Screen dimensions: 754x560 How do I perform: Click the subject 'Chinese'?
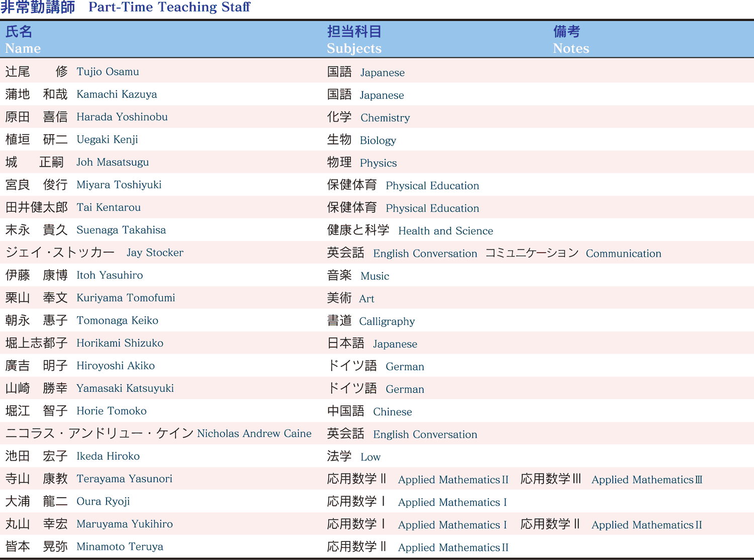coord(393,411)
